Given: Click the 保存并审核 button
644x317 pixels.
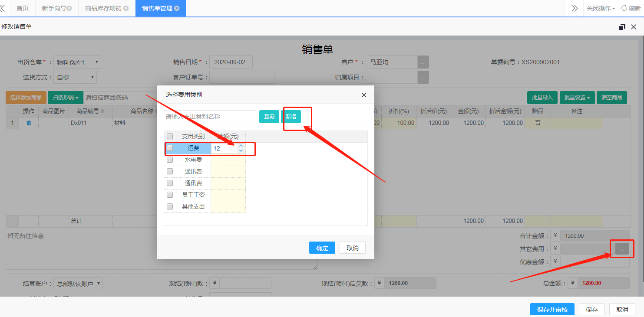Looking at the screenshot, I should 552,310.
